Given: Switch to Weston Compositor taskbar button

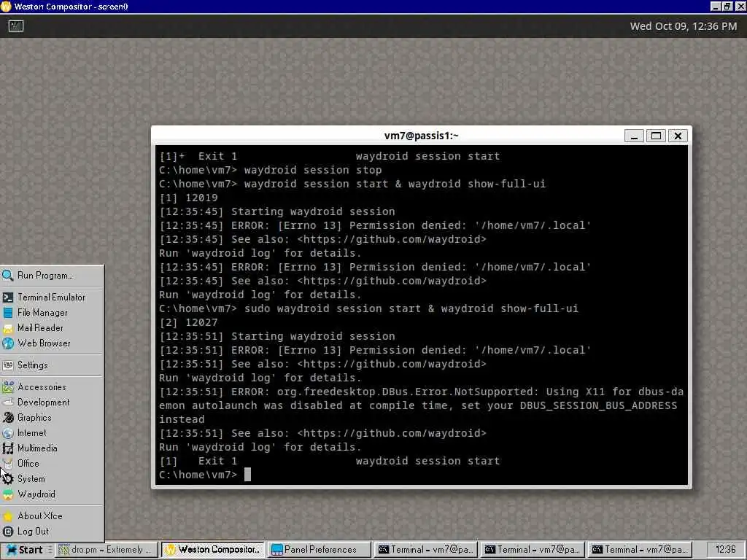Looking at the screenshot, I should click(213, 550).
